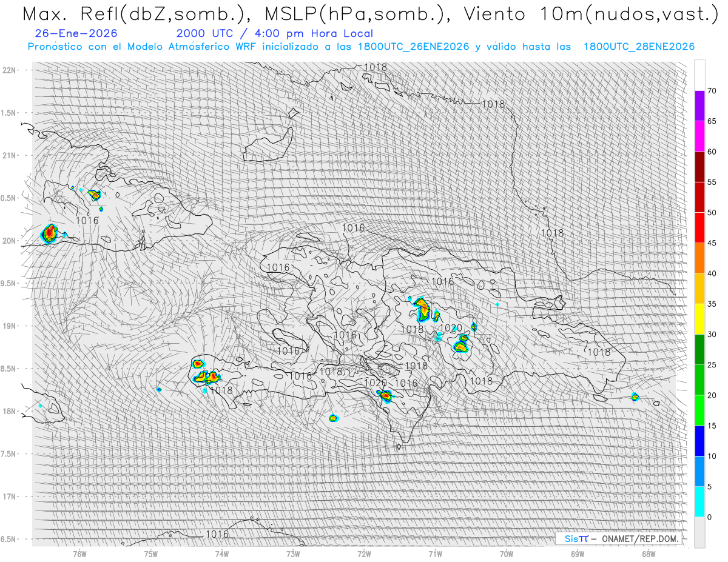Click the colorbar tick label '70'
This screenshot has height=562, width=728.
[712, 91]
